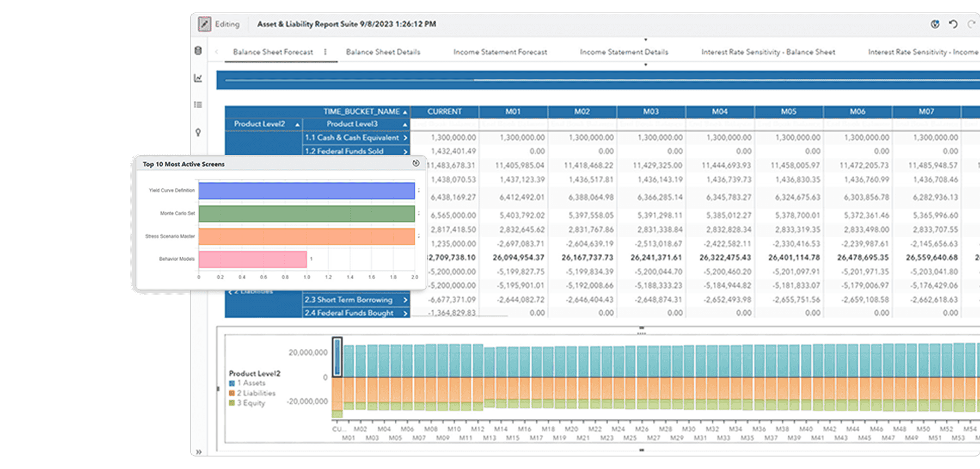Open the Outline list icon in sidebar

(198, 104)
